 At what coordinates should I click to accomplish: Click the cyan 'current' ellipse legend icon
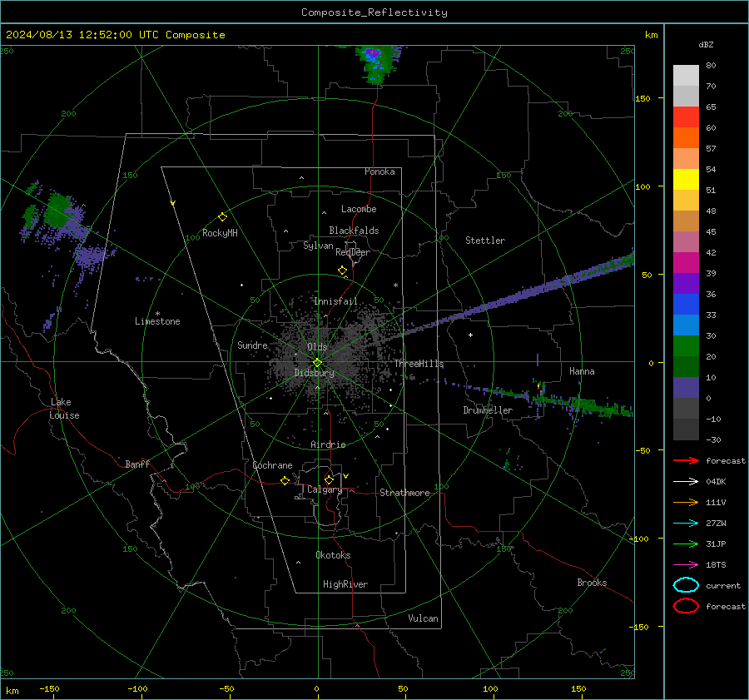click(x=686, y=585)
